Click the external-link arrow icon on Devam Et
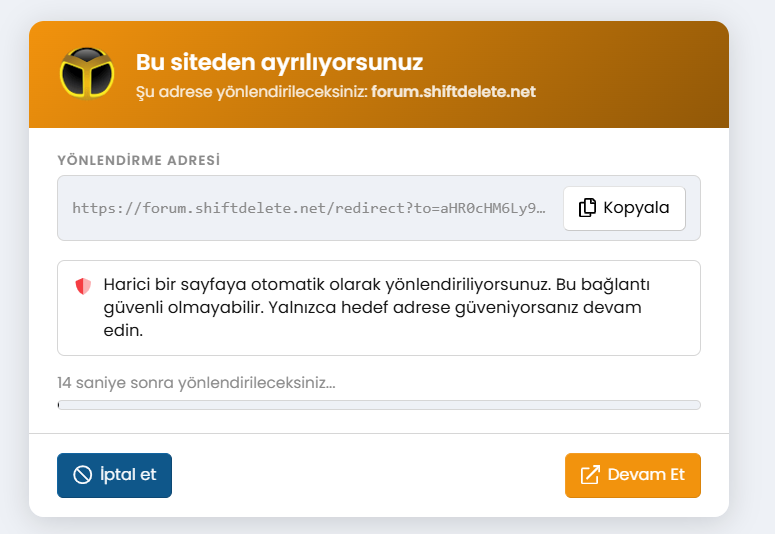This screenshot has height=534, width=775. click(590, 475)
